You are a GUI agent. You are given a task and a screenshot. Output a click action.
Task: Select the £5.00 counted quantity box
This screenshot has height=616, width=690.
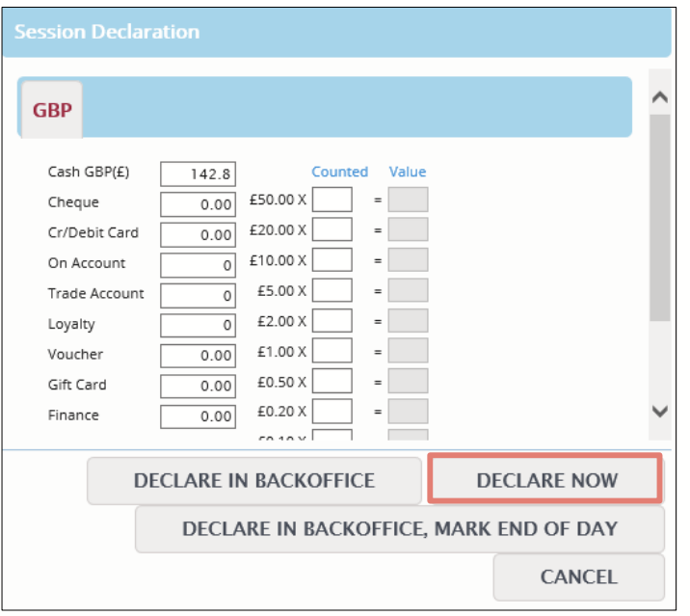point(332,290)
